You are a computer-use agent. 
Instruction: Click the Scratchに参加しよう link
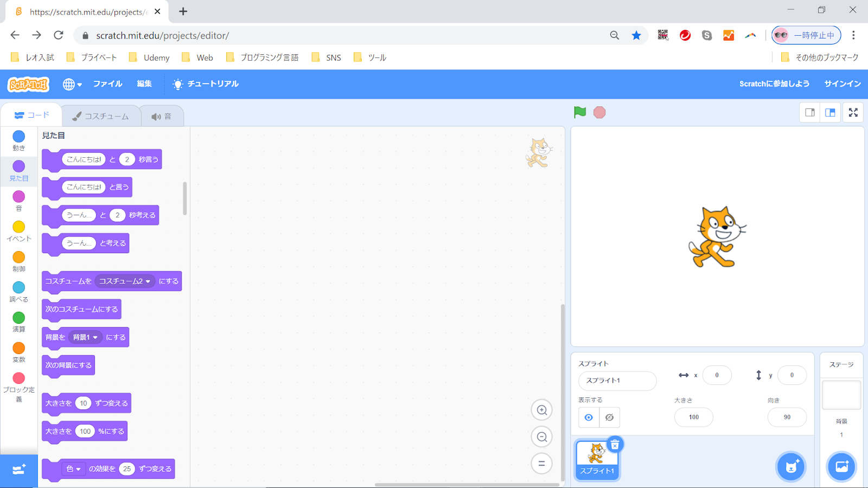point(774,84)
